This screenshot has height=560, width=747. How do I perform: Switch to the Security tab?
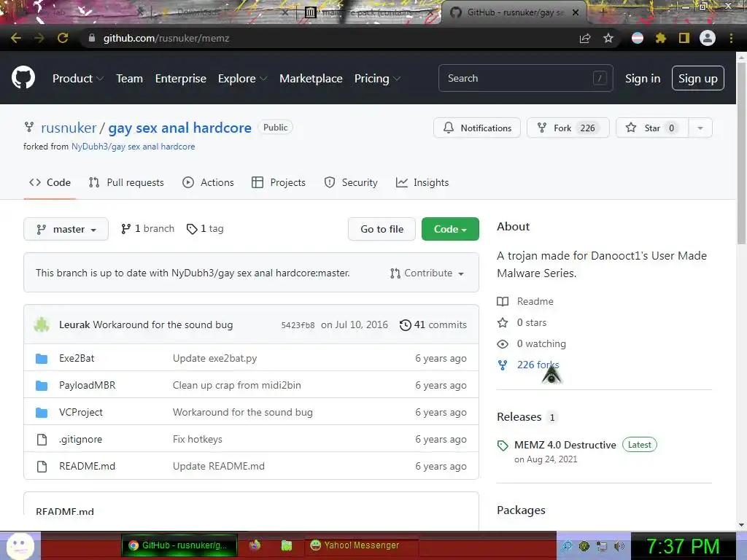(x=351, y=182)
